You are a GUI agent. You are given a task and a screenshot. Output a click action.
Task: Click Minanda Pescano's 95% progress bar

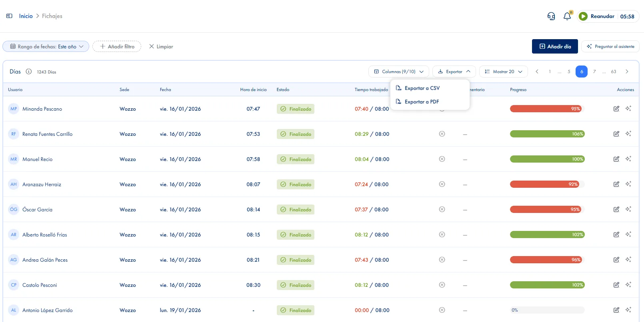click(547, 109)
